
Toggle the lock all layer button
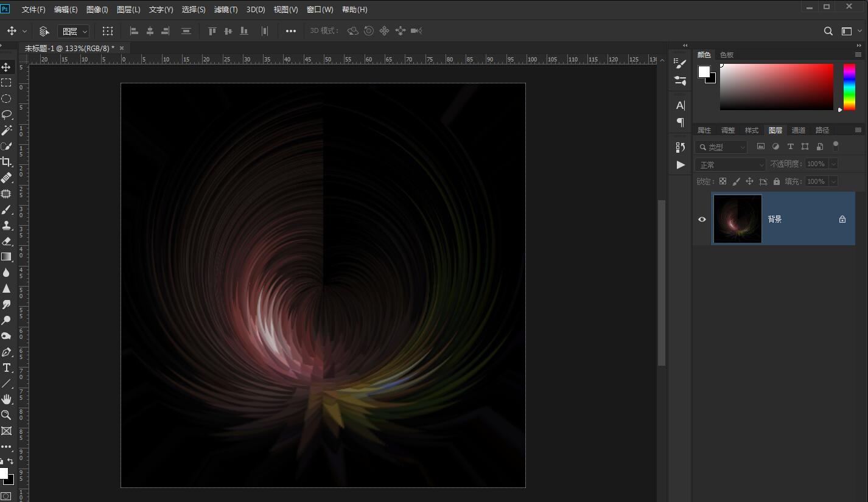pos(777,181)
